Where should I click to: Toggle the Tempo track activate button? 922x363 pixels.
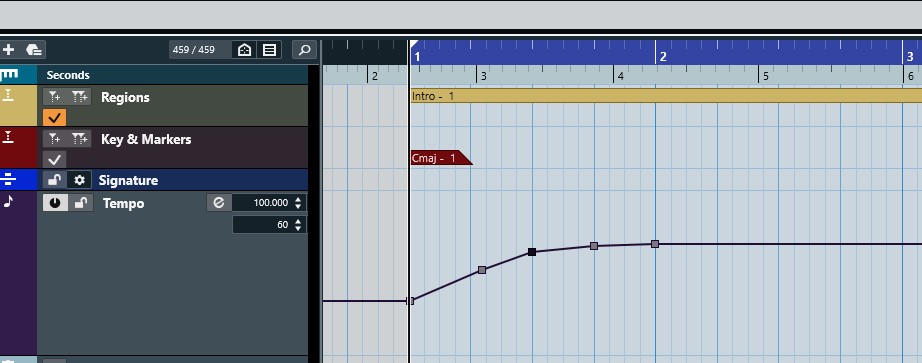pos(55,203)
